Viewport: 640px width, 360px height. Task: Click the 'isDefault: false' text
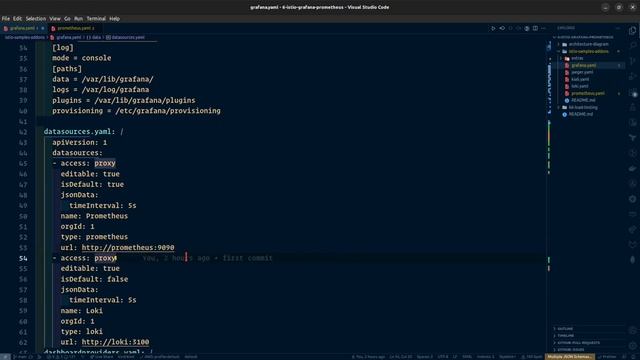point(94,279)
